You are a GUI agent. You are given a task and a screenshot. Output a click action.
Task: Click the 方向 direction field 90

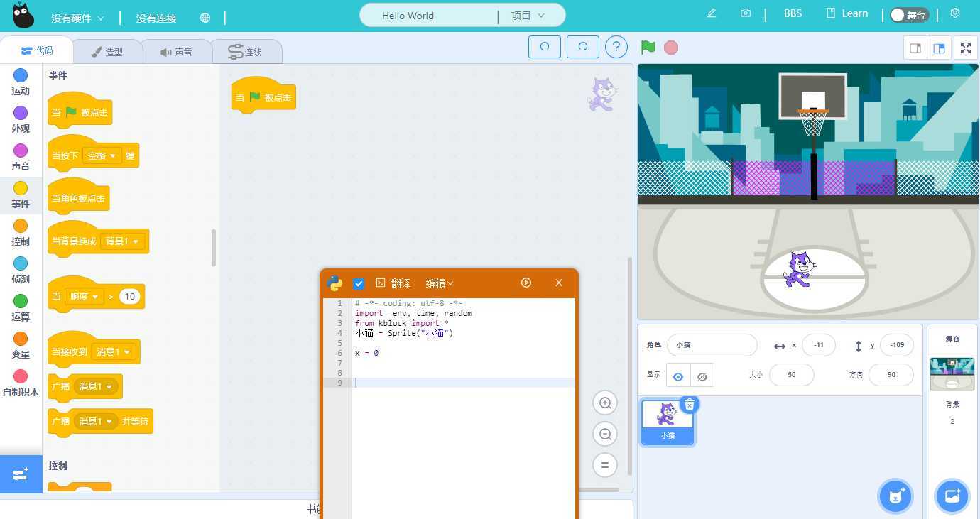[891, 375]
